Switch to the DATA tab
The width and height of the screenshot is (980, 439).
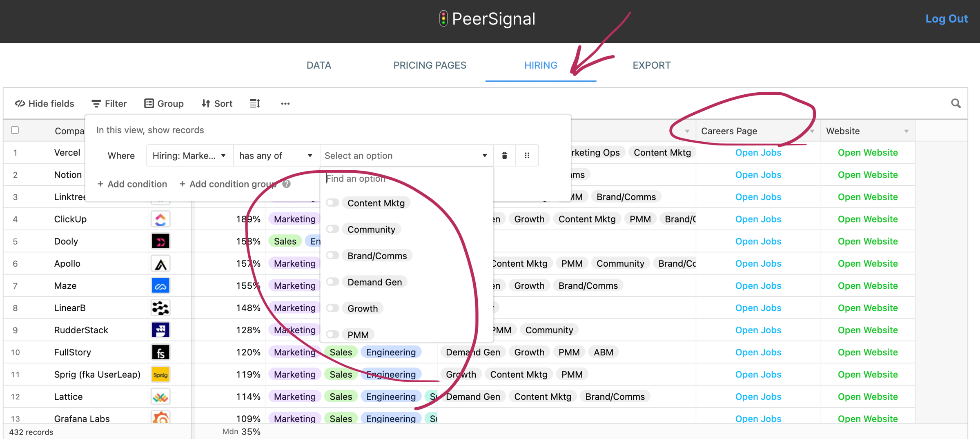(x=319, y=65)
